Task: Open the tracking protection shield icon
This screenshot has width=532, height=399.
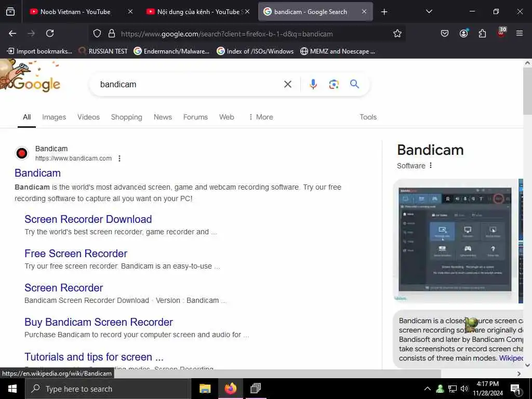Action: [97, 34]
